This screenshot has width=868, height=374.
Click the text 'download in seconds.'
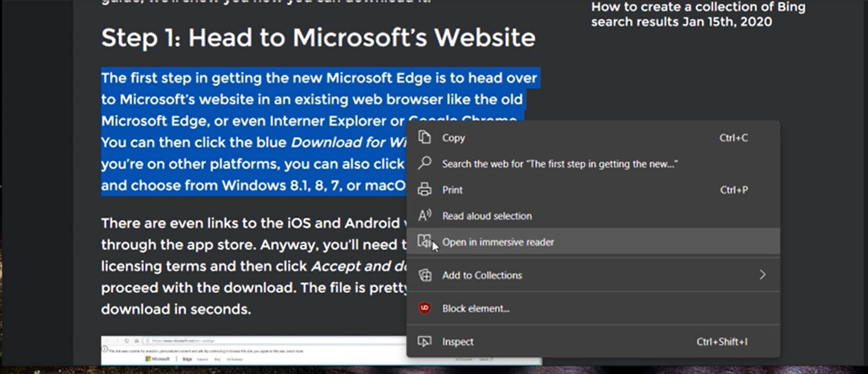[x=176, y=309]
